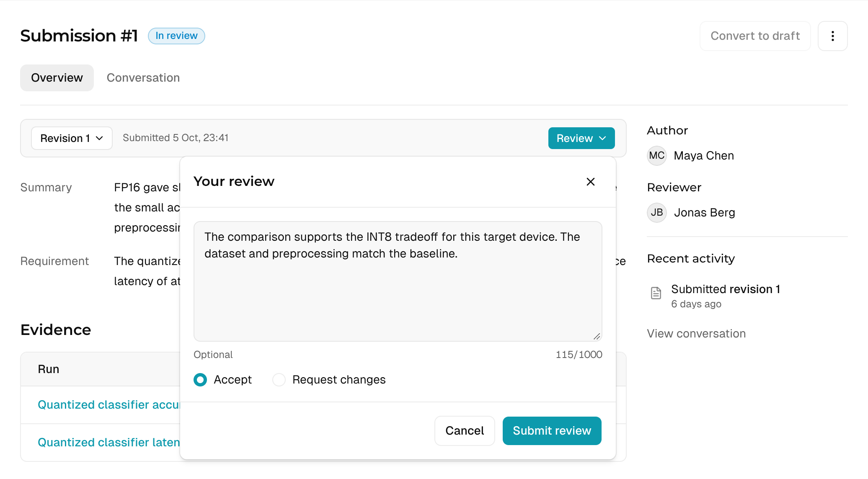The width and height of the screenshot is (868, 479).
Task: Click Maya Chen's MC avatar
Action: pos(657,156)
